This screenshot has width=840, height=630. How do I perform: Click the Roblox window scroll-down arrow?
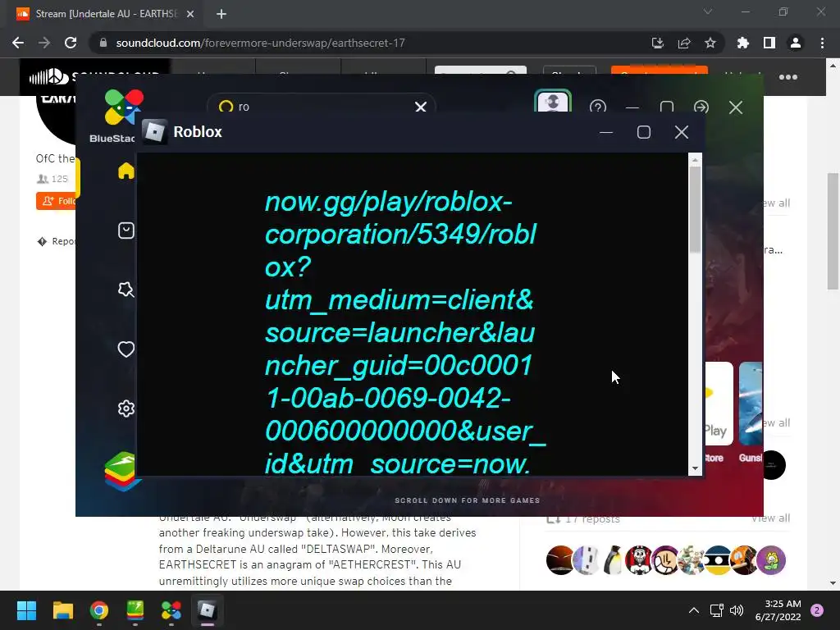click(695, 468)
